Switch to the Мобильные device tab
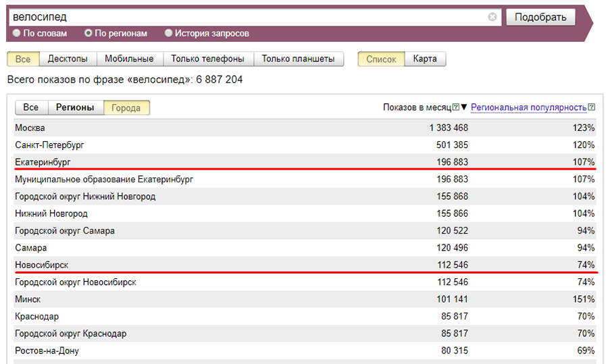This screenshot has height=364, width=608. pyautogui.click(x=129, y=59)
